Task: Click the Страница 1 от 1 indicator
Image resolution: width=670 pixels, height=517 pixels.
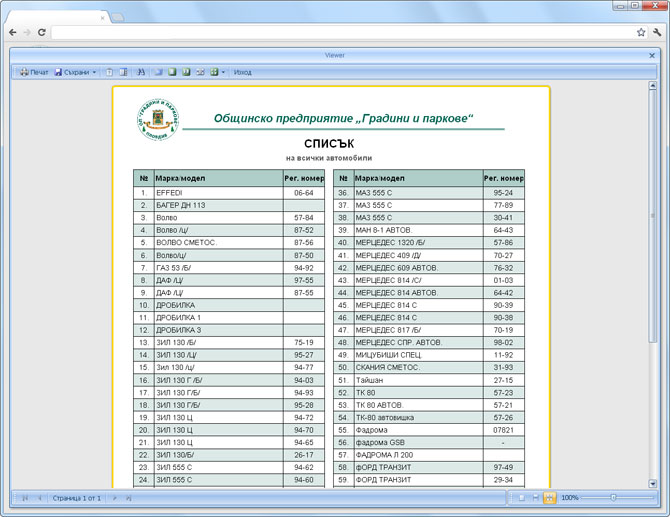Action: tap(77, 498)
